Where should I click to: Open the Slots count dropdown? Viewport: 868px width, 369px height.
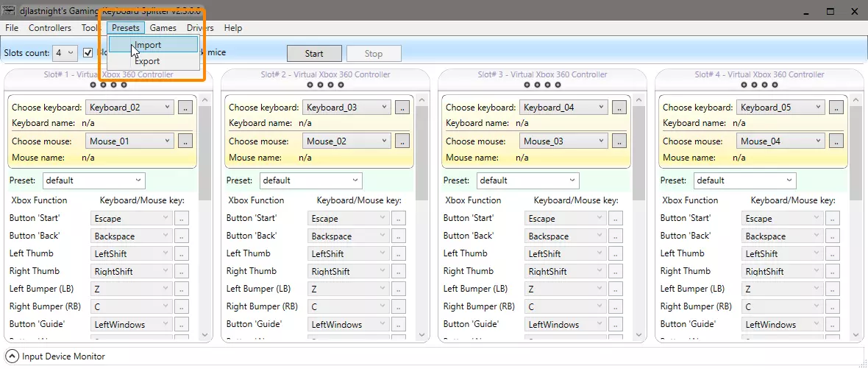coord(65,53)
